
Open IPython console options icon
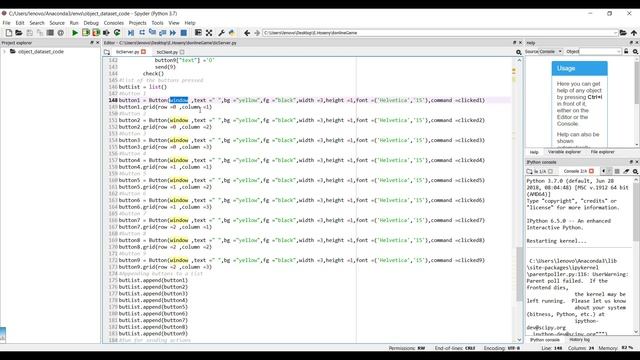tap(636, 171)
